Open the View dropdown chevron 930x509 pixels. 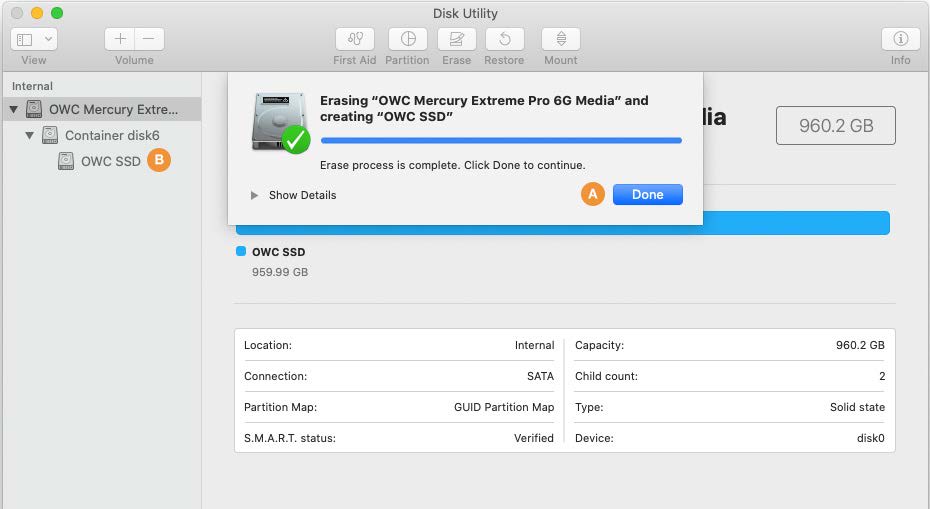[49, 40]
